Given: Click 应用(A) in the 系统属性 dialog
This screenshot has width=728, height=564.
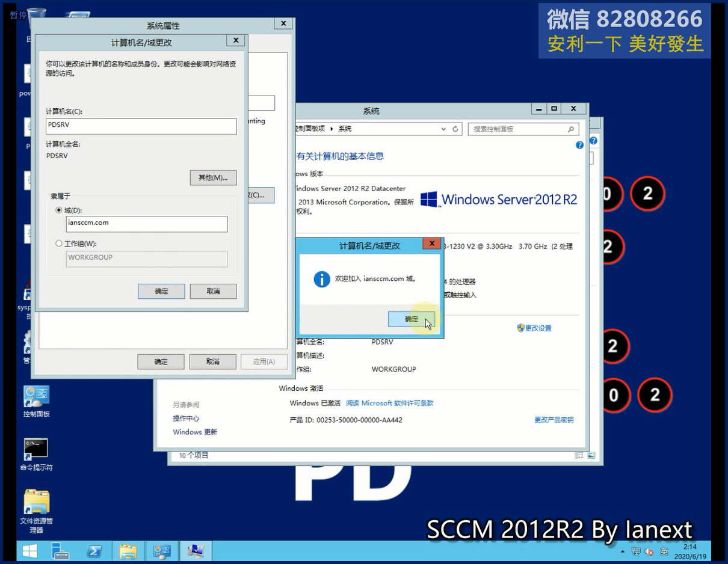Looking at the screenshot, I should tap(264, 361).
